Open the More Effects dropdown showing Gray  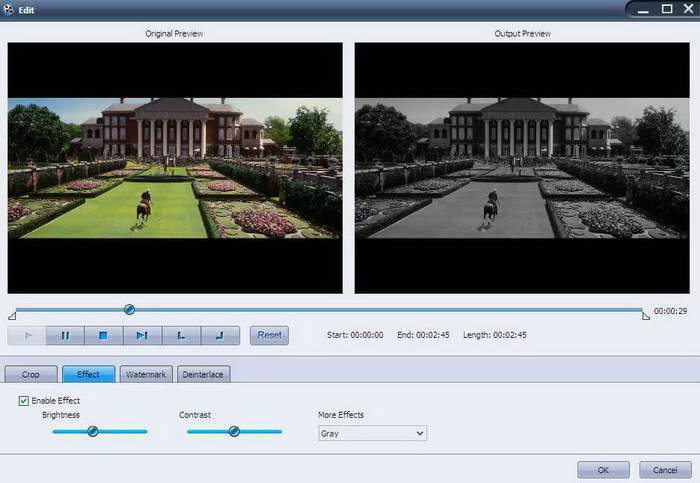point(373,433)
